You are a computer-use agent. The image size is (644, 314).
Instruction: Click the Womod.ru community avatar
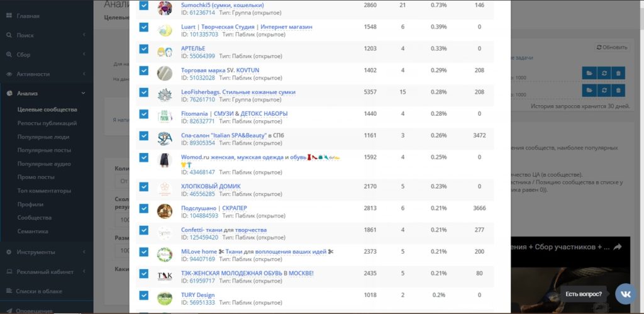point(165,160)
